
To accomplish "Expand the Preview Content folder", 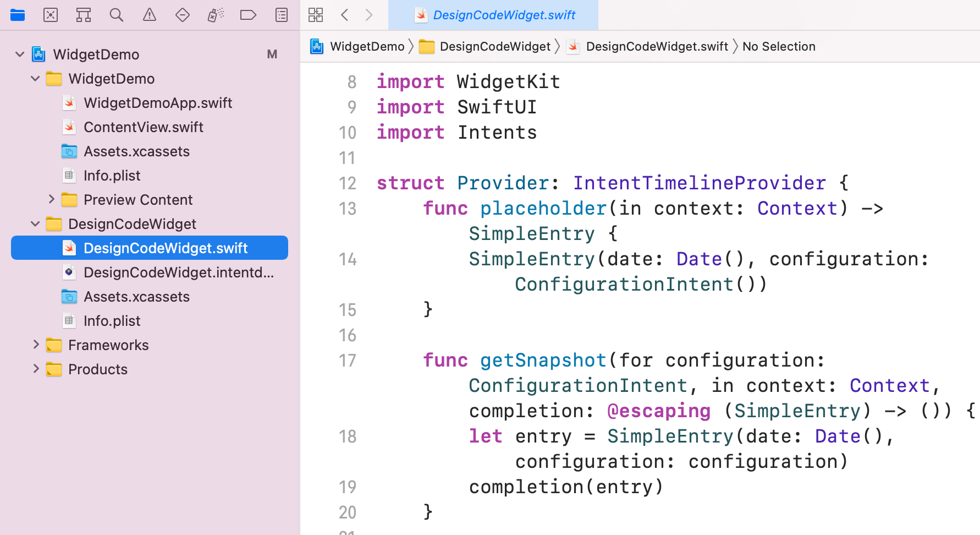I will [x=51, y=199].
